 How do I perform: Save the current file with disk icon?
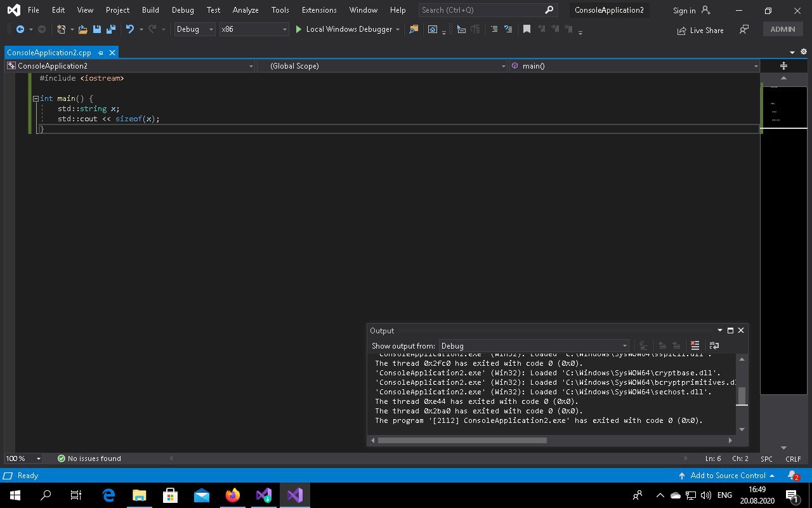click(97, 29)
